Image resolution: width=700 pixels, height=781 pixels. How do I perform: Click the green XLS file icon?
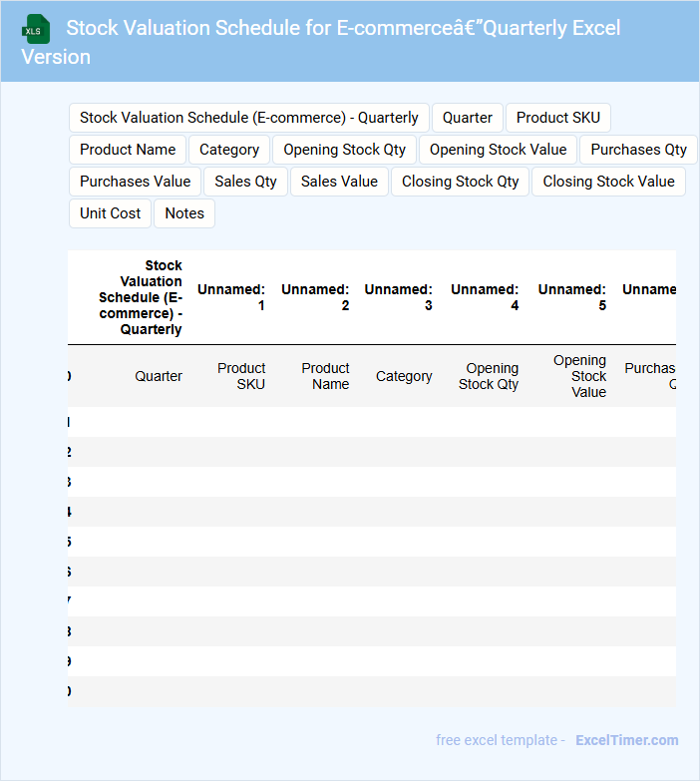point(35,29)
